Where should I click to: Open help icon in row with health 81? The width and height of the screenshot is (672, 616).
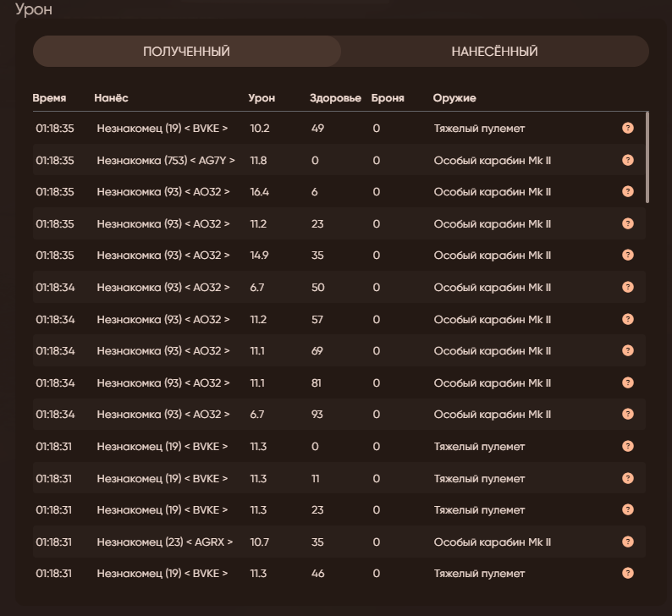628,382
